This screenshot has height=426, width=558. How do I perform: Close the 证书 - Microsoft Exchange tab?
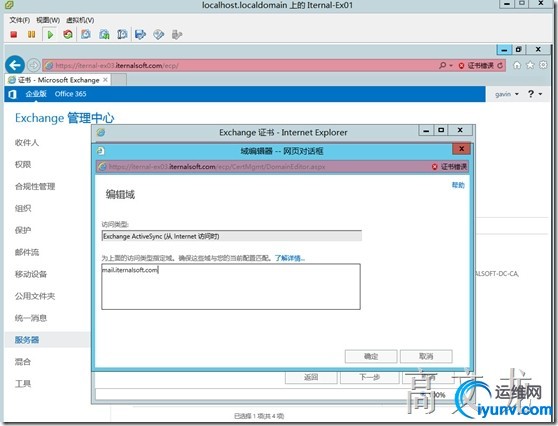[105, 80]
